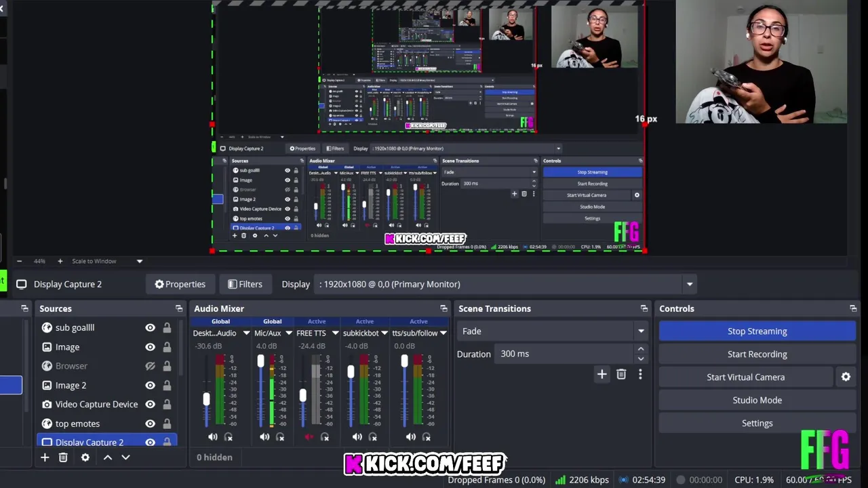Open OBS Settings from Controls
Screen dimensions: 868x488
(757, 424)
